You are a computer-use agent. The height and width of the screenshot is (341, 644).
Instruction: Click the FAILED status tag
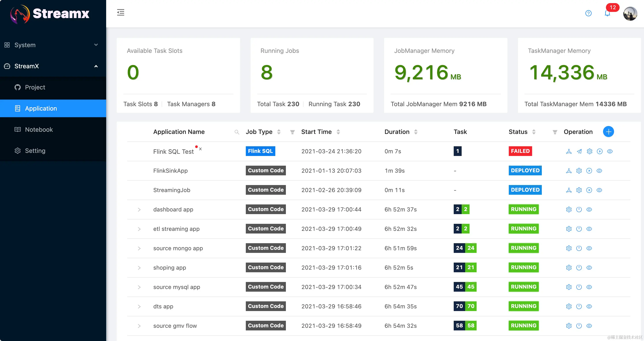(520, 151)
